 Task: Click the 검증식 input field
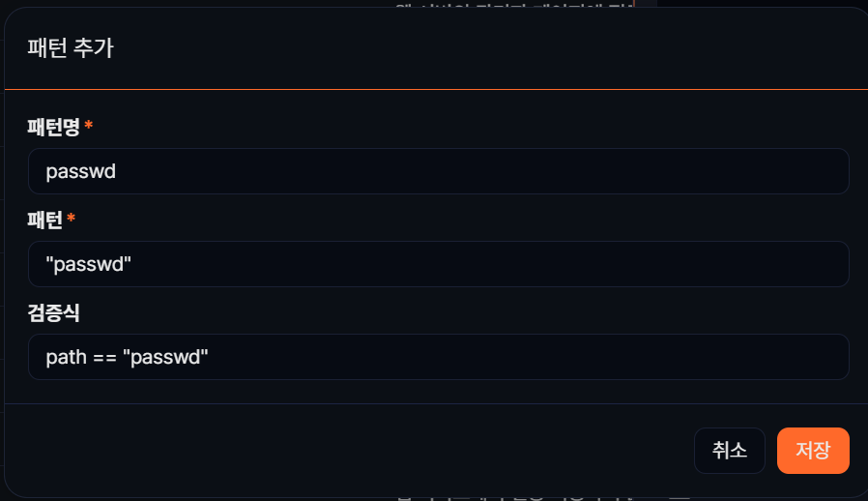[438, 357]
